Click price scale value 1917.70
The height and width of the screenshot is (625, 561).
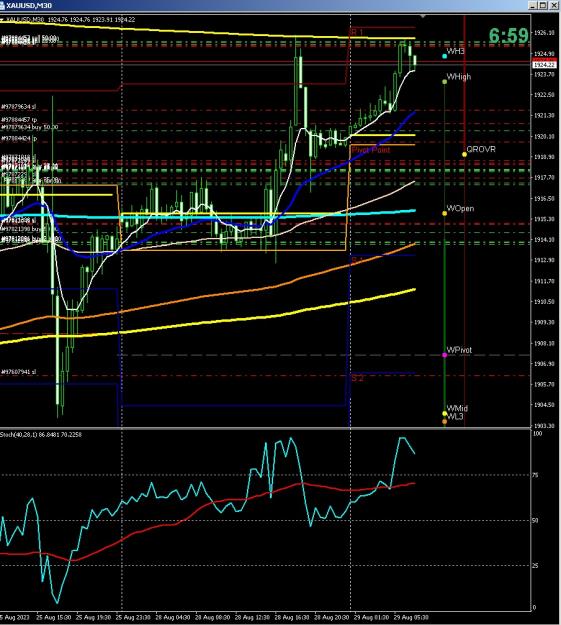544,177
